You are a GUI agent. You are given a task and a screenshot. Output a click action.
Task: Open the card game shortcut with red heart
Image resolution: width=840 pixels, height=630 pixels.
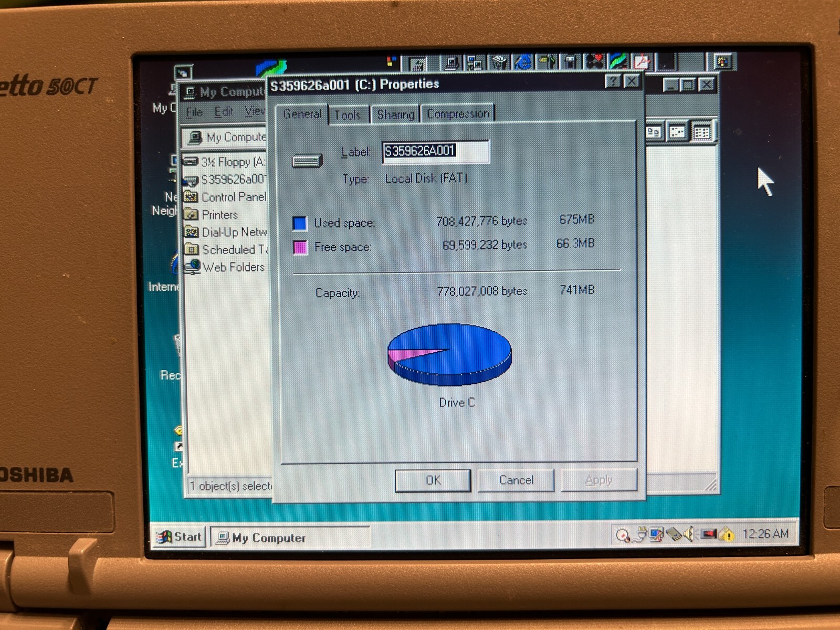tap(594, 62)
